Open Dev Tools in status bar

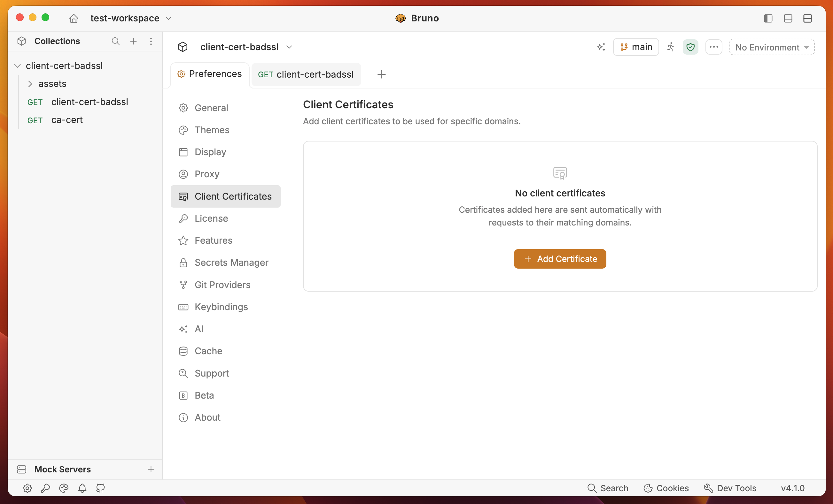pos(730,488)
